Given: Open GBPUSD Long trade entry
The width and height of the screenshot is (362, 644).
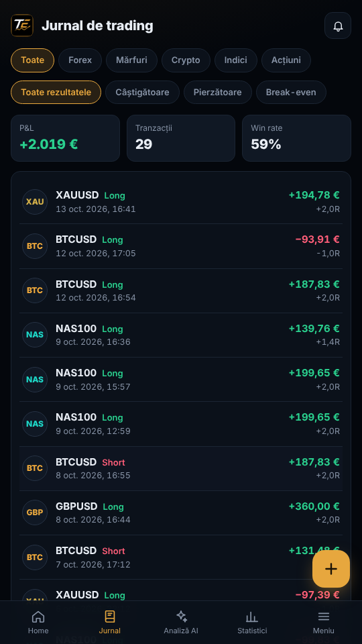Looking at the screenshot, I should [x=181, y=513].
